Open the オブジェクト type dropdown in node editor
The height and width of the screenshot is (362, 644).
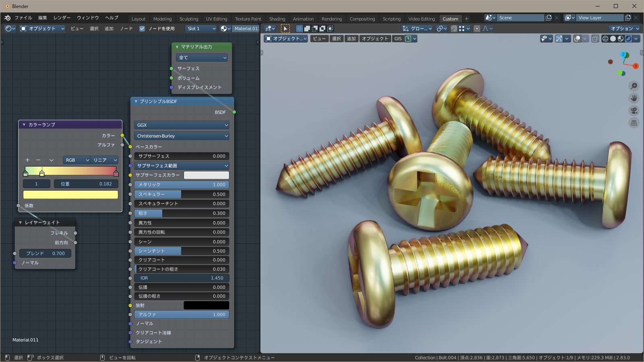[42, 29]
